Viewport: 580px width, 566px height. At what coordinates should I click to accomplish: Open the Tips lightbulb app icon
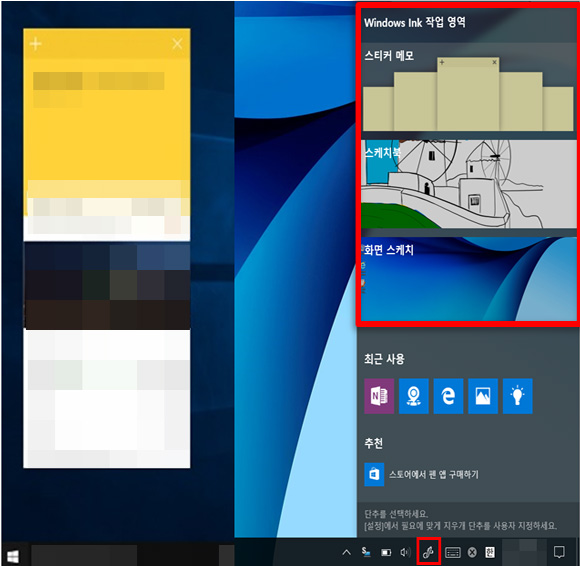point(517,396)
